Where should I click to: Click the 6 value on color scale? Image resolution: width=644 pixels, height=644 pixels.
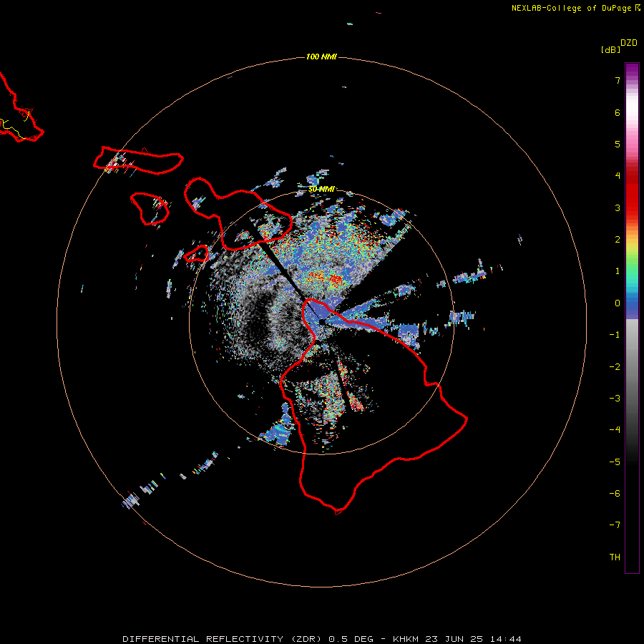pos(618,112)
